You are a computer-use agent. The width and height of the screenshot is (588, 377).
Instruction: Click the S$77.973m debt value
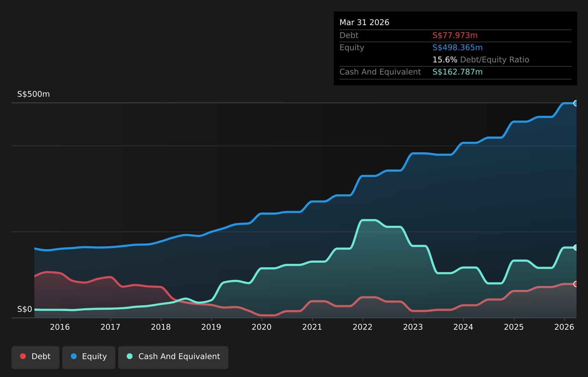point(455,35)
